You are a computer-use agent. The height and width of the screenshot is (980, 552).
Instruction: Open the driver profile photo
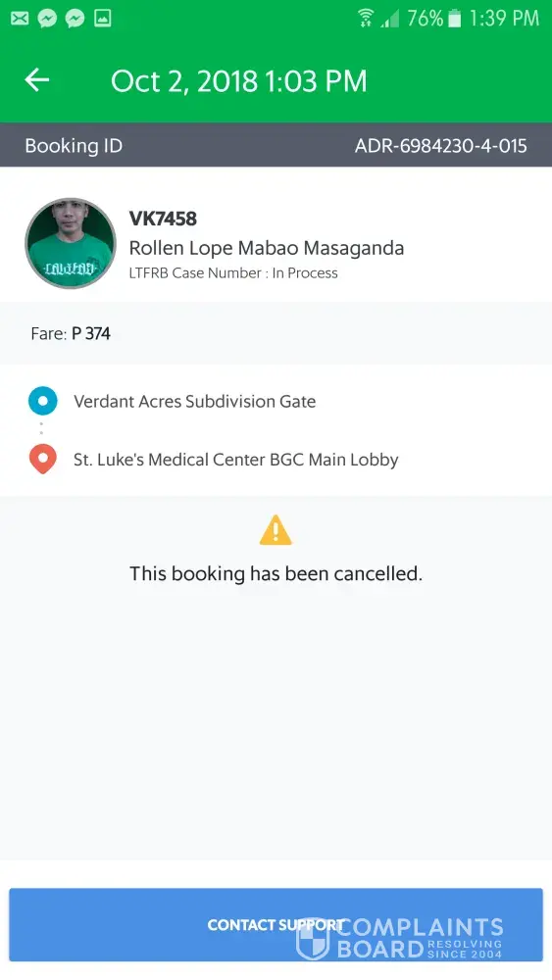tap(71, 244)
